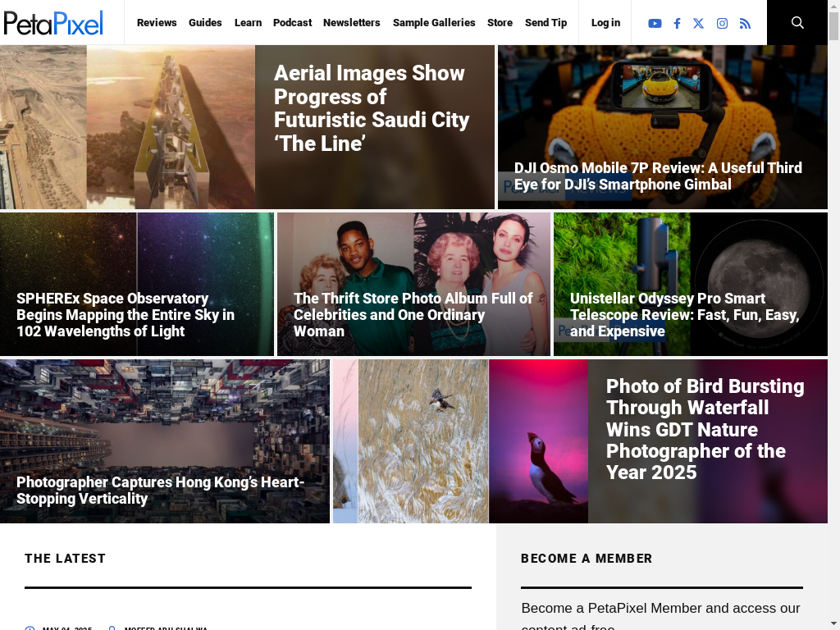The height and width of the screenshot is (630, 840).
Task: Read Aerial Images Saudi City headline
Action: click(372, 108)
